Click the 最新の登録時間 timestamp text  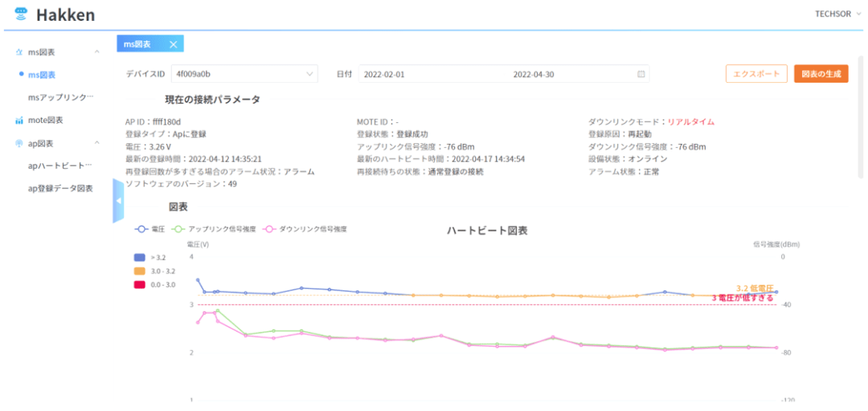194,159
